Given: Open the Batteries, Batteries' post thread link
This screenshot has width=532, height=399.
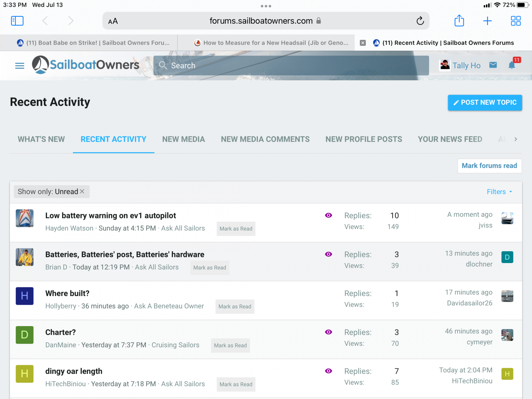Looking at the screenshot, I should pos(125,254).
